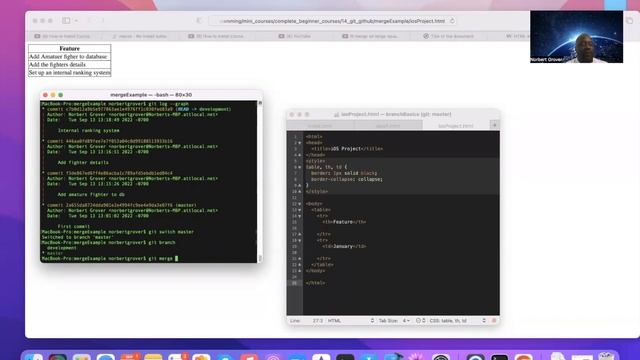Image resolution: width=640 pixels, height=360 pixels.
Task: Click the 'Internal ranking system' commit message in terminal
Action: click(89, 131)
